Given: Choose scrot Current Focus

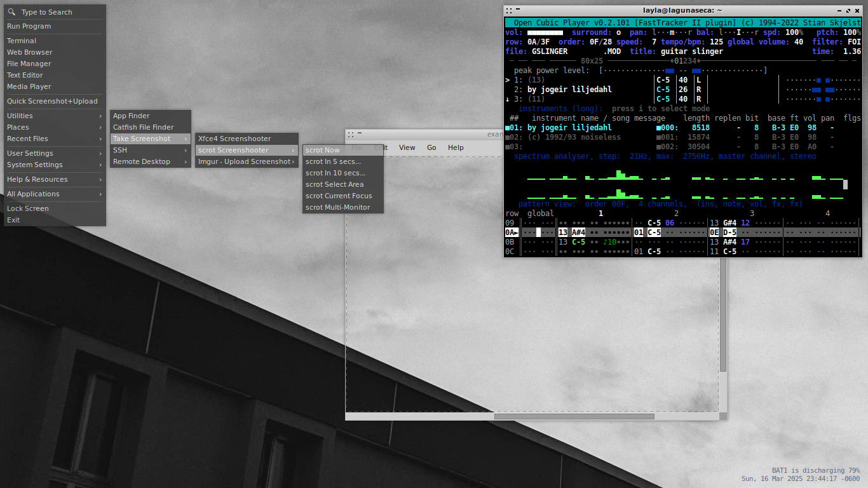Looking at the screenshot, I should pos(343,196).
